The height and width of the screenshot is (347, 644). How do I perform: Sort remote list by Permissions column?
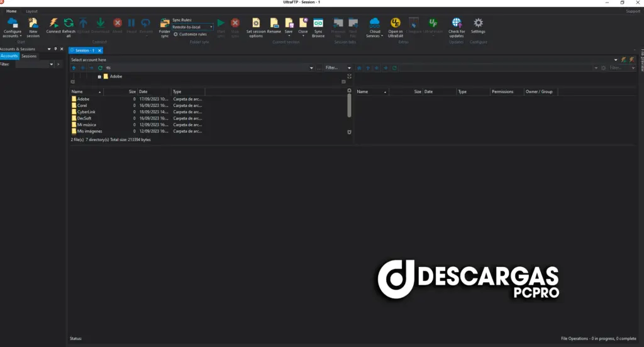(x=507, y=92)
